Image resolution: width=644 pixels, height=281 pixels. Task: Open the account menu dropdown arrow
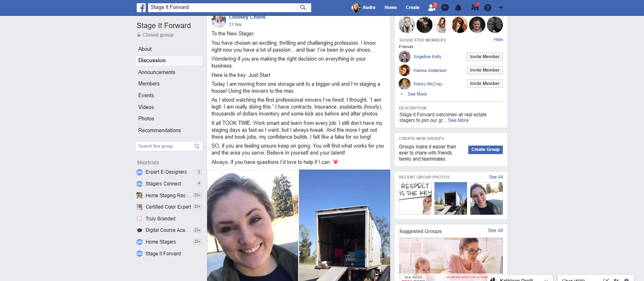point(501,8)
